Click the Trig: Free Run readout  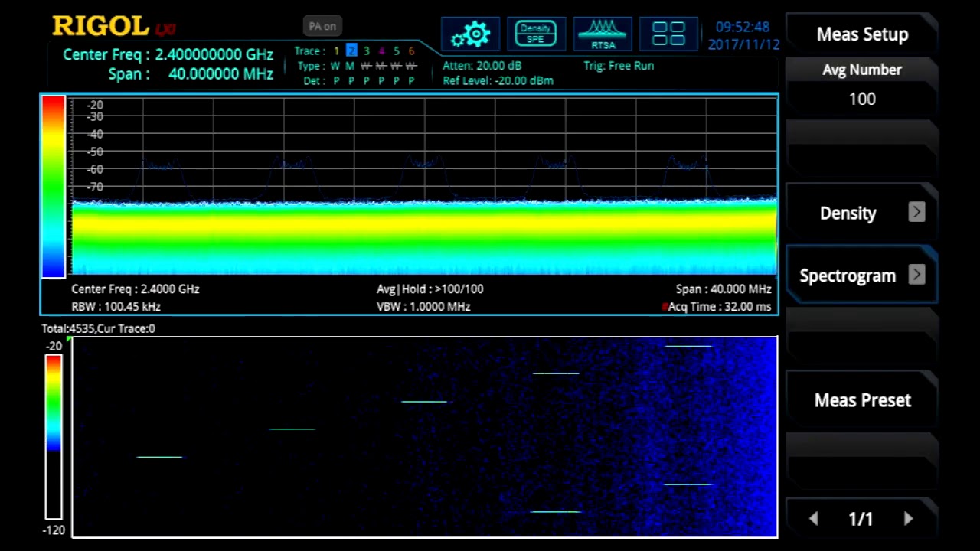pyautogui.click(x=619, y=66)
